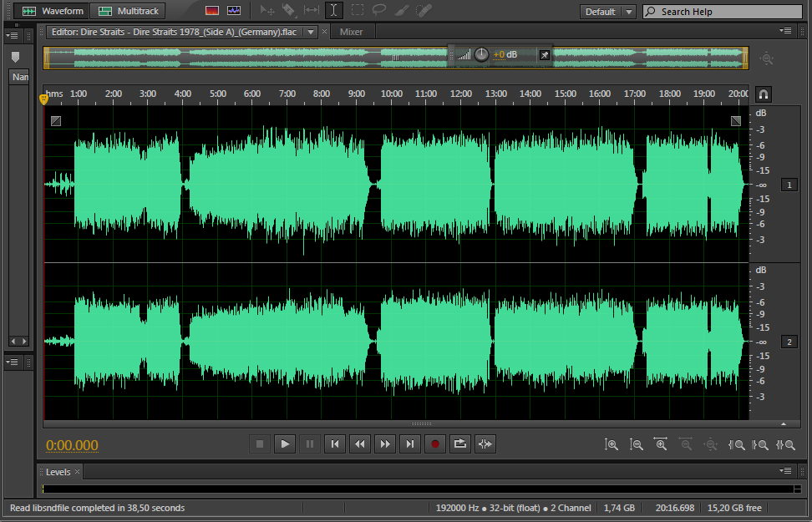Open the Editor panel menu
Screen dimensions: 812x522
(785, 31)
